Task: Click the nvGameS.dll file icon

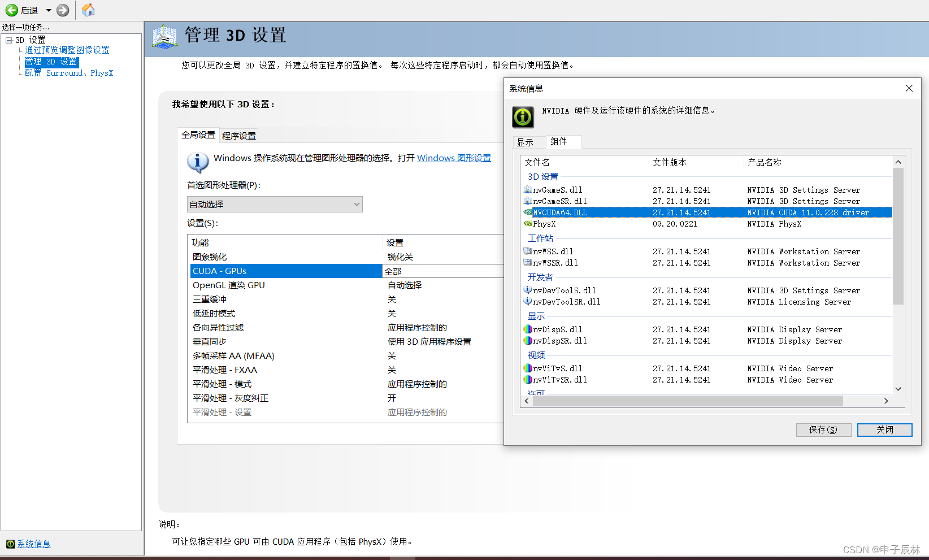Action: coord(528,190)
